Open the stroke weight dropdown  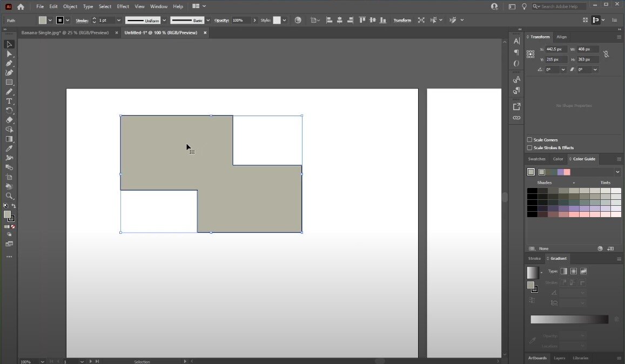coord(118,21)
